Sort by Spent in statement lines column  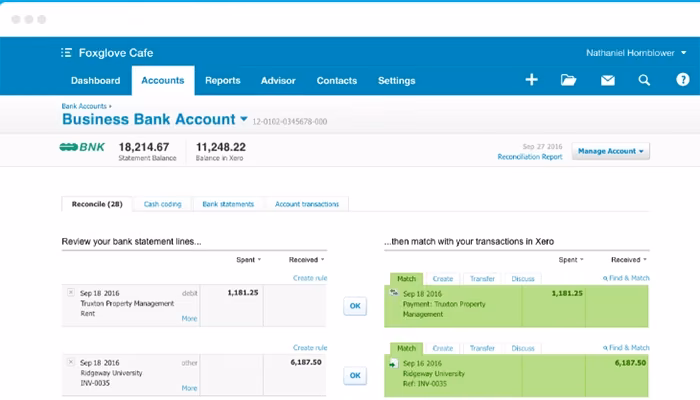click(x=249, y=260)
